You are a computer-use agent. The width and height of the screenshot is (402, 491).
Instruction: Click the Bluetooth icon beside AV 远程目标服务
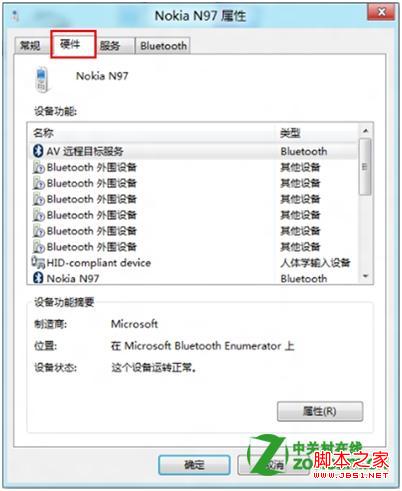click(x=38, y=151)
